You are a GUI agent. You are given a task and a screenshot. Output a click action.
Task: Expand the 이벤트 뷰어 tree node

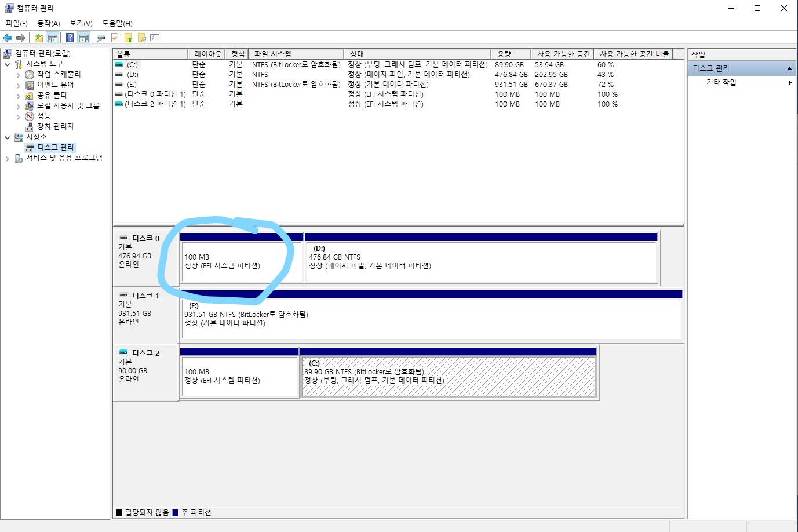coord(18,86)
